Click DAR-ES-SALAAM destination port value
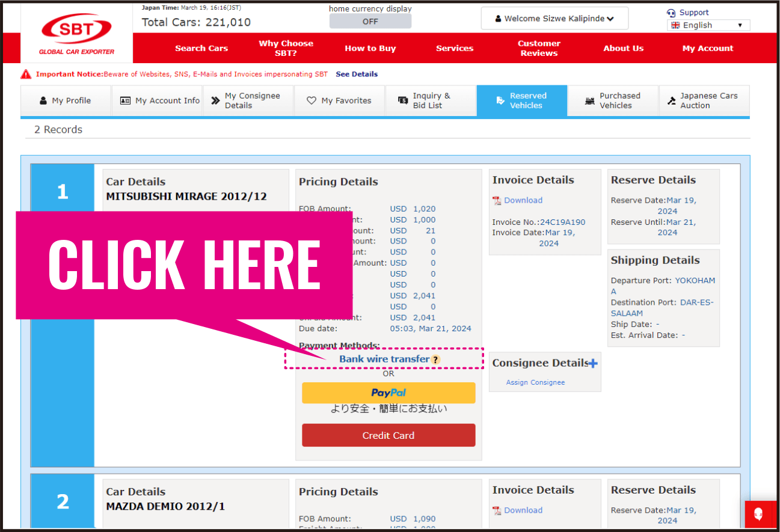This screenshot has width=780, height=532. click(x=662, y=308)
